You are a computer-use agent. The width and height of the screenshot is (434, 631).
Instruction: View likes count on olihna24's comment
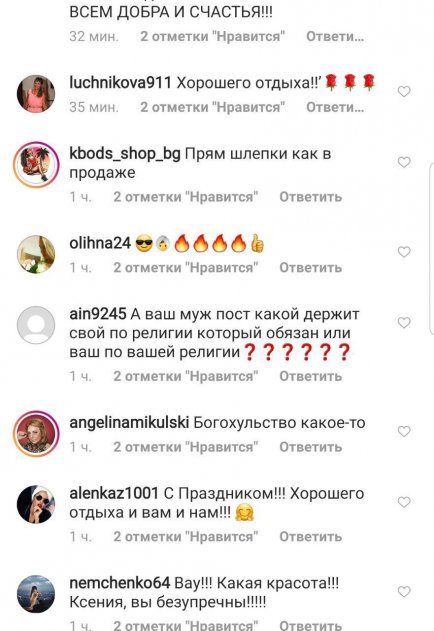tap(186, 268)
